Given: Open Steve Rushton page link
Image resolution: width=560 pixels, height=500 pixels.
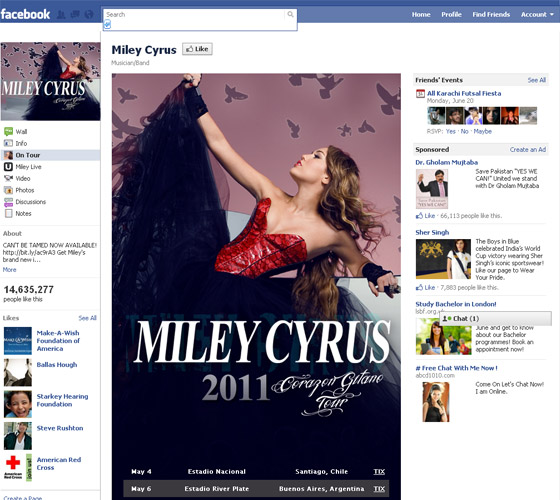Looking at the screenshot, I should pyautogui.click(x=60, y=428).
